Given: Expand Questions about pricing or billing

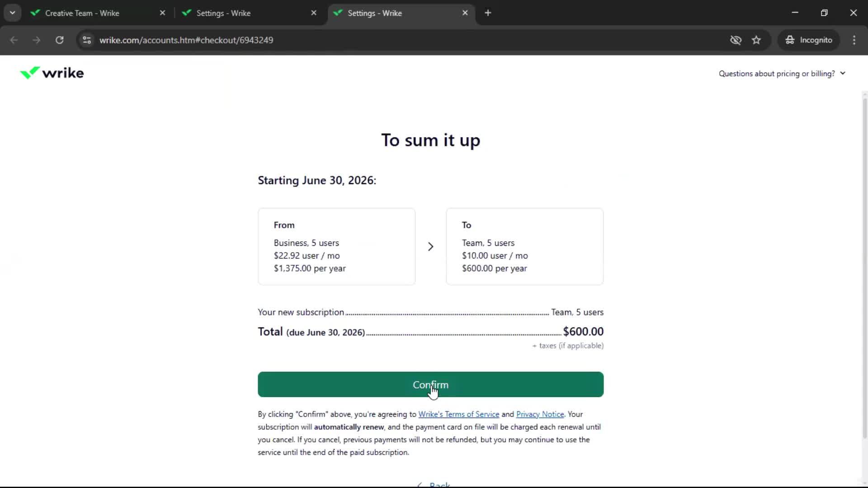Looking at the screenshot, I should [782, 74].
